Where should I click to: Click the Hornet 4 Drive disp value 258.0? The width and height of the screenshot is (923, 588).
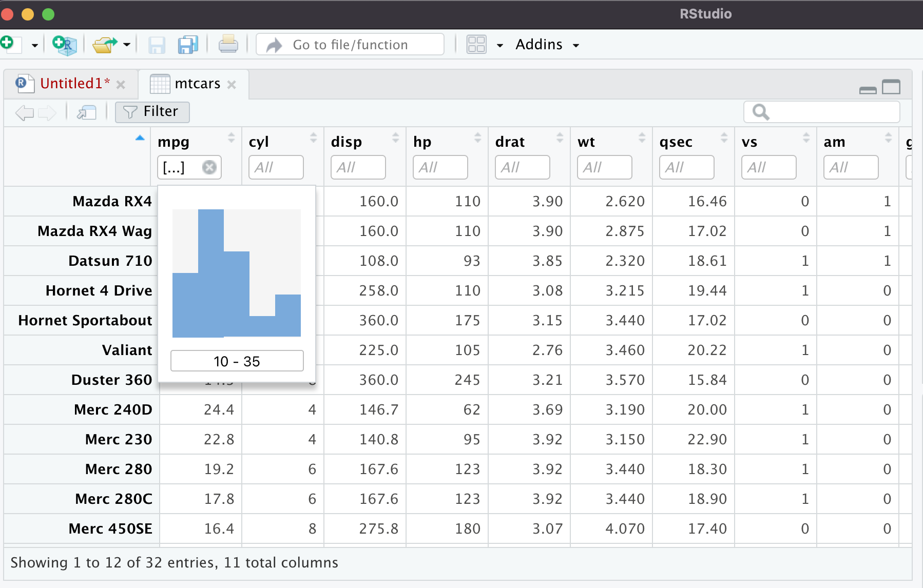tap(379, 290)
